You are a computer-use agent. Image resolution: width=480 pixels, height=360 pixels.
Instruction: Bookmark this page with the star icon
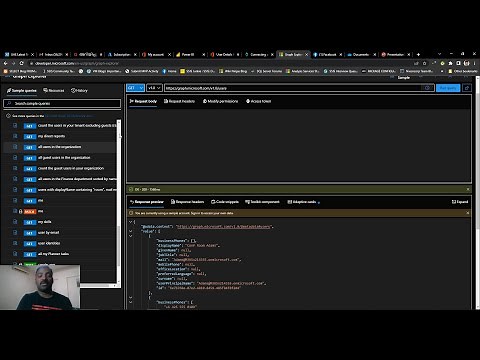point(424,63)
